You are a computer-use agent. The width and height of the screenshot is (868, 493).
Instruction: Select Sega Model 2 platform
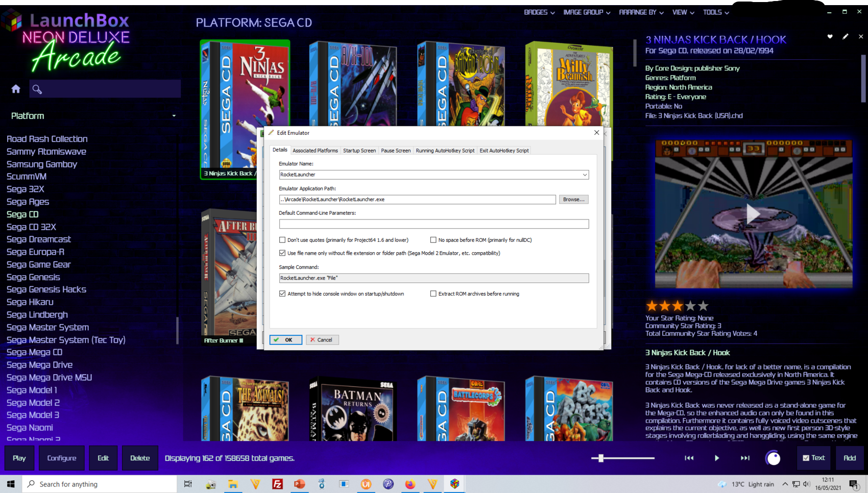[x=33, y=403]
